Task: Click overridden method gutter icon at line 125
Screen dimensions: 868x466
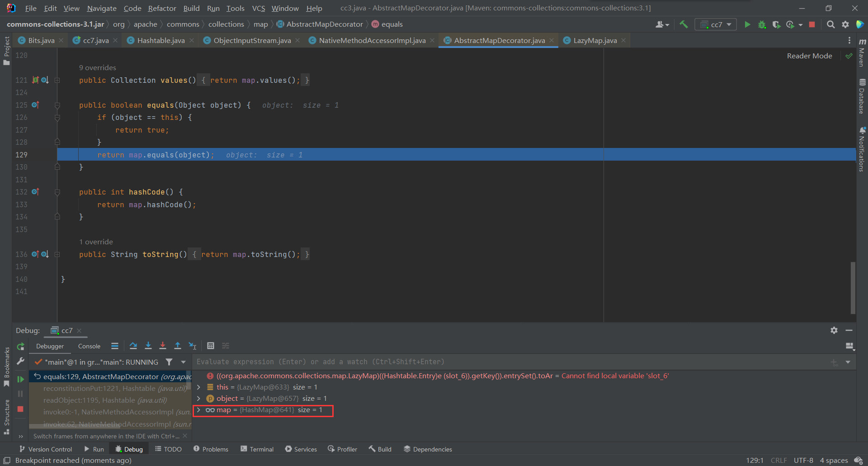Action: pyautogui.click(x=35, y=105)
